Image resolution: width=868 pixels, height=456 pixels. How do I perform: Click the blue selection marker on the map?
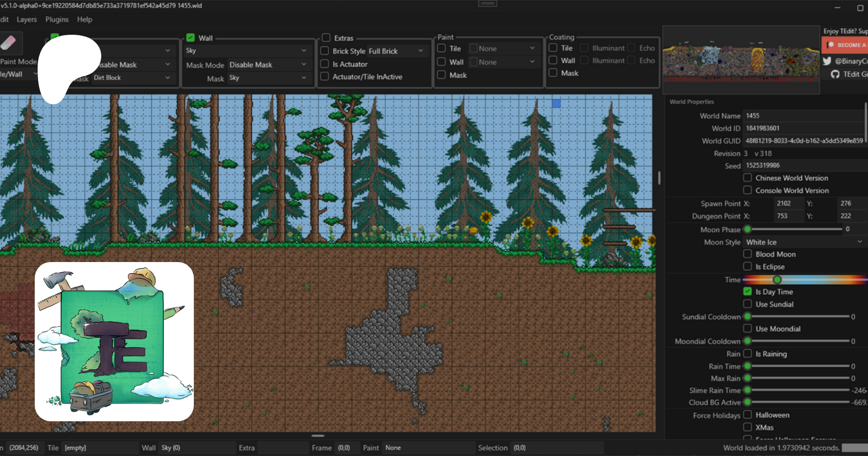556,104
